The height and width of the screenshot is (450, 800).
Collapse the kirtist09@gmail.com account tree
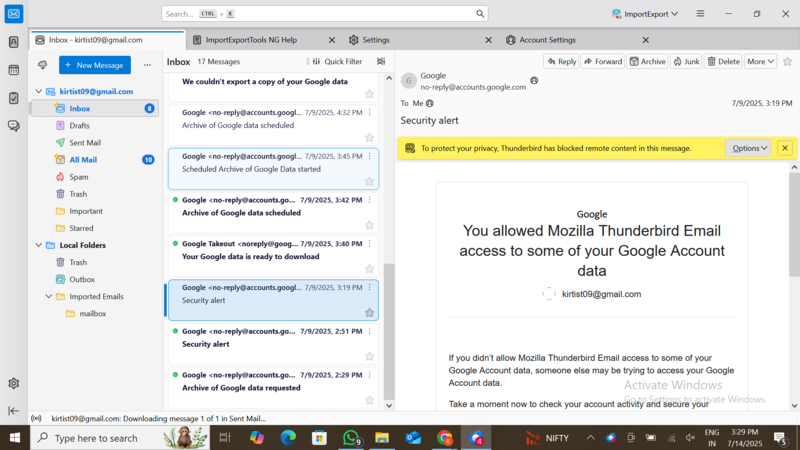pos(38,91)
